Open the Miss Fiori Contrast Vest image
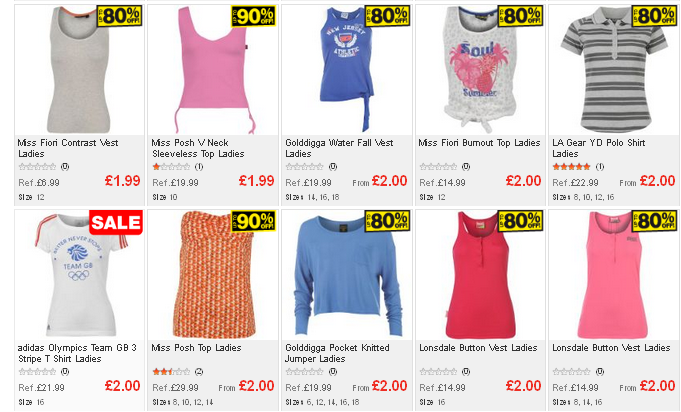681x412 pixels. tap(79, 70)
